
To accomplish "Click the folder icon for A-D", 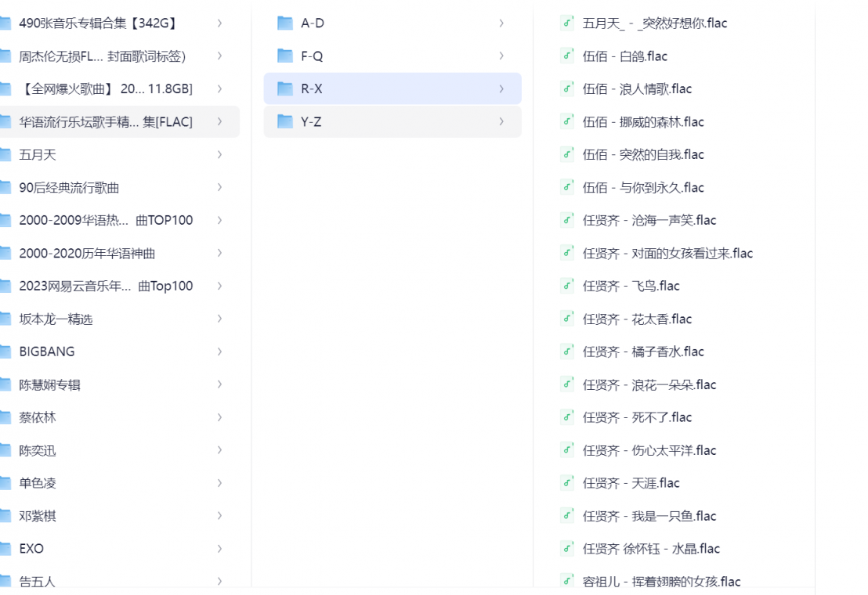I will tap(285, 23).
